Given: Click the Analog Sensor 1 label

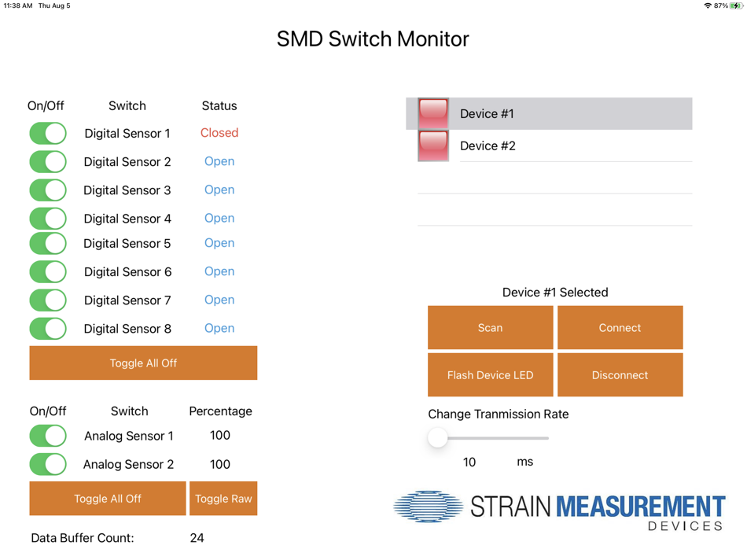Looking at the screenshot, I should [x=129, y=436].
